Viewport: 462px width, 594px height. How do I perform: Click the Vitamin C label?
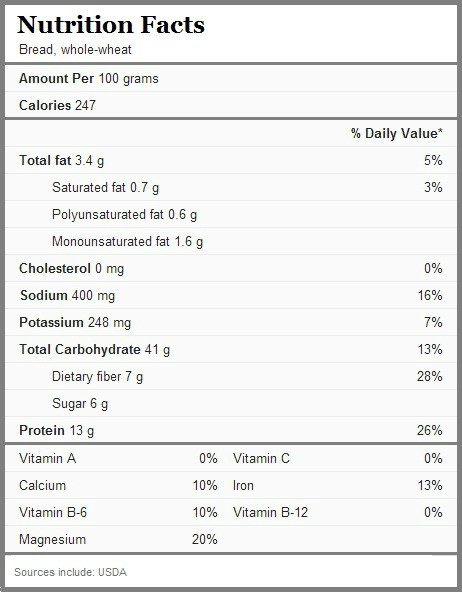261,458
